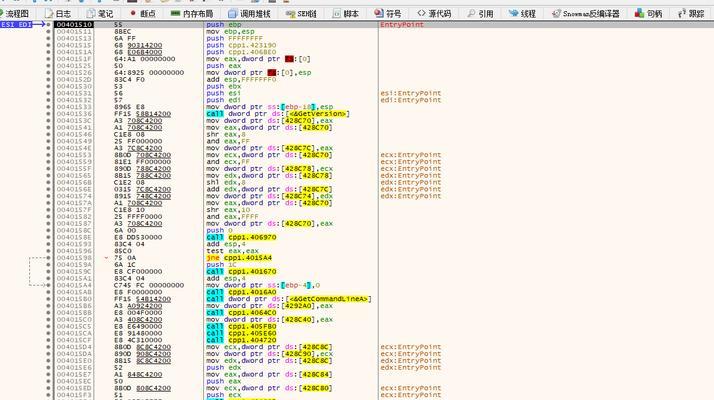This screenshot has width=714, height=400.
Task: Click the red EntryPoint comment on first row
Action: coord(402,24)
